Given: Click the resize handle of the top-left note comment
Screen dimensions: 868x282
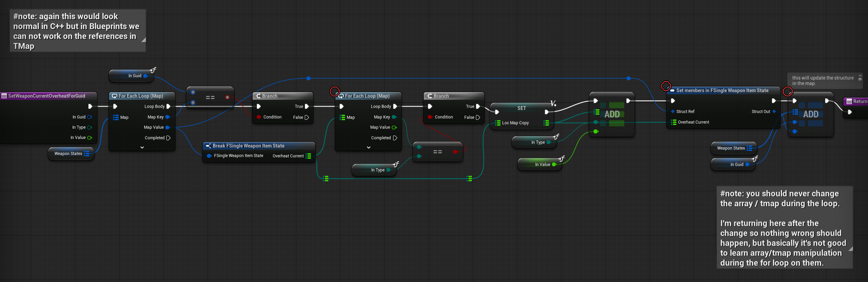Looking at the screenshot, I should (144, 40).
